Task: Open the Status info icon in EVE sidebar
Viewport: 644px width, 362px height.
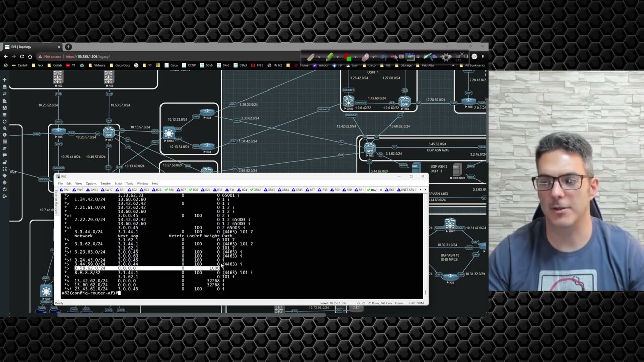Action: tap(4, 135)
